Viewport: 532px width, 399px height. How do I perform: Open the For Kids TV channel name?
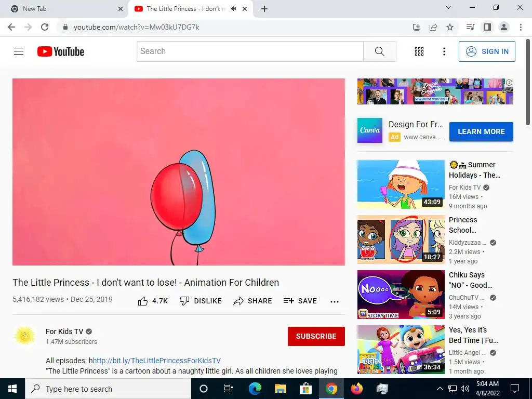point(64,331)
